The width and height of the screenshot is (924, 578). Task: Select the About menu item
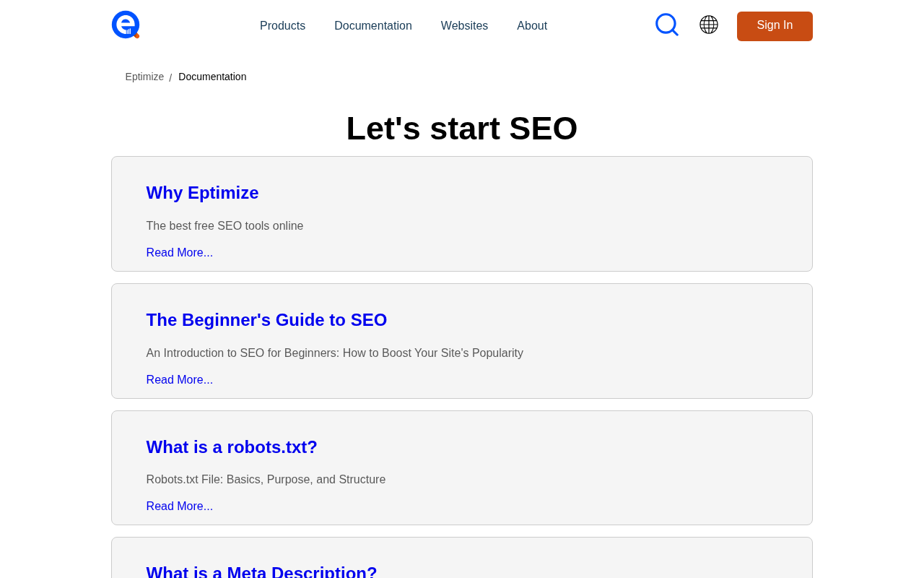(x=532, y=26)
